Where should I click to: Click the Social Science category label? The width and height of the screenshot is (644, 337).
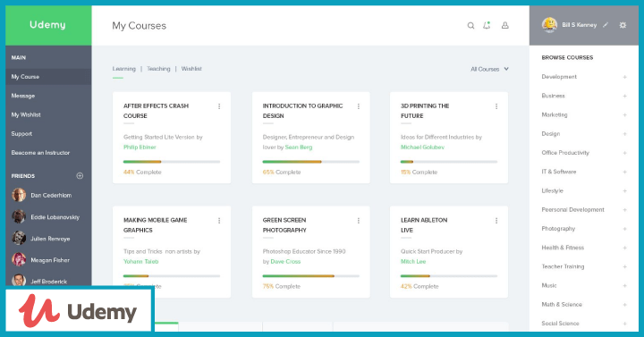(560, 324)
